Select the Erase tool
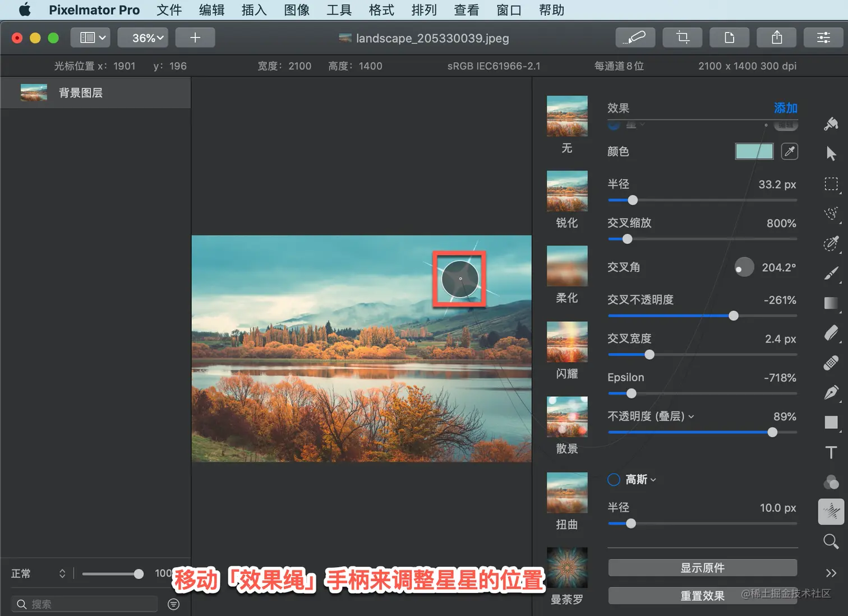The image size is (848, 616). point(831,333)
